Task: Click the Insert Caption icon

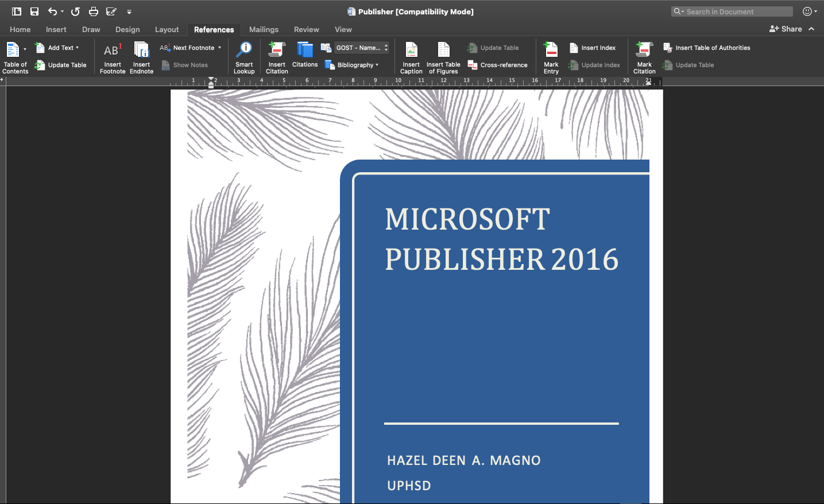Action: pos(411,50)
